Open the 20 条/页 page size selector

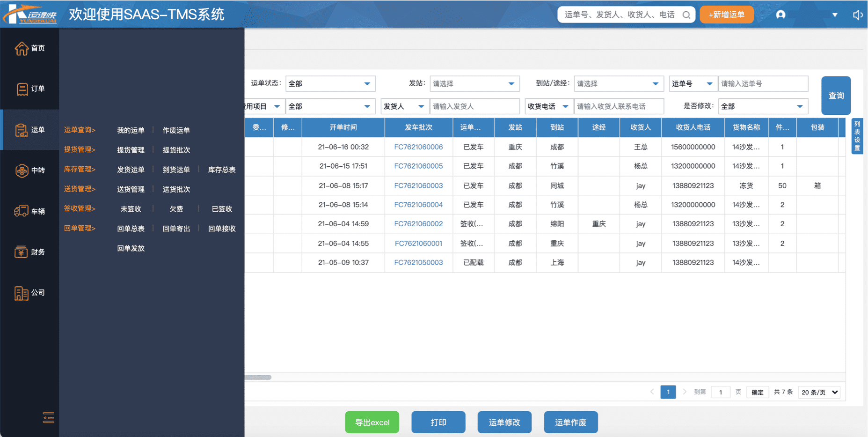pyautogui.click(x=819, y=393)
